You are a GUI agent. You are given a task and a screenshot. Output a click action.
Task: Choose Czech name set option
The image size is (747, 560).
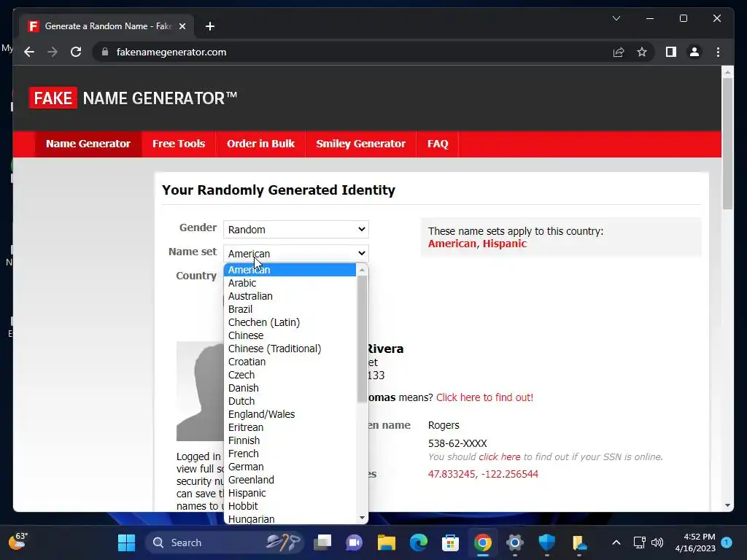pos(290,375)
